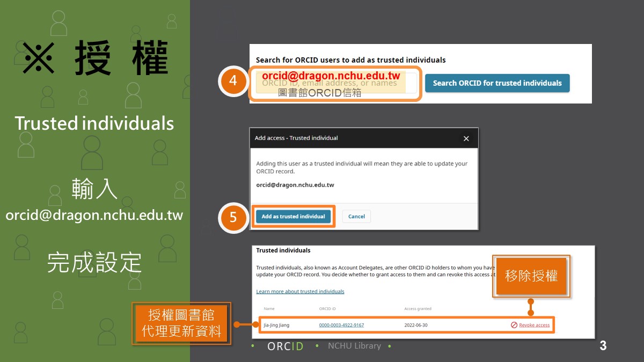Click the slide page number 3
Viewport: 644px width, 362px height.
[603, 346]
